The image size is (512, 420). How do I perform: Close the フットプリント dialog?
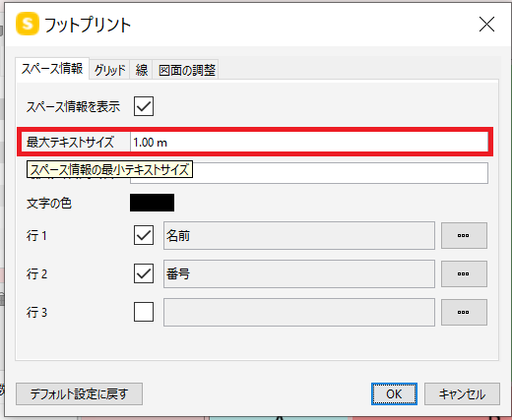[486, 25]
